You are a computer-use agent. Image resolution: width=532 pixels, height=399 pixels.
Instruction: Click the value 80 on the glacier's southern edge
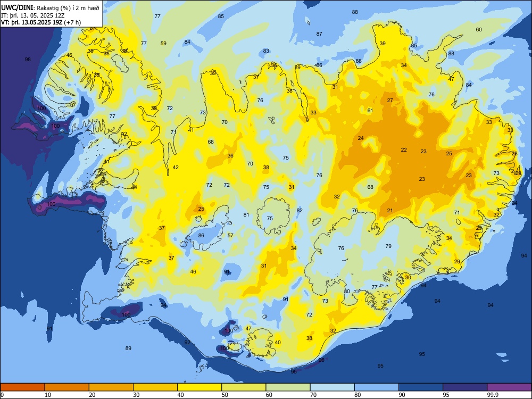click(x=347, y=291)
